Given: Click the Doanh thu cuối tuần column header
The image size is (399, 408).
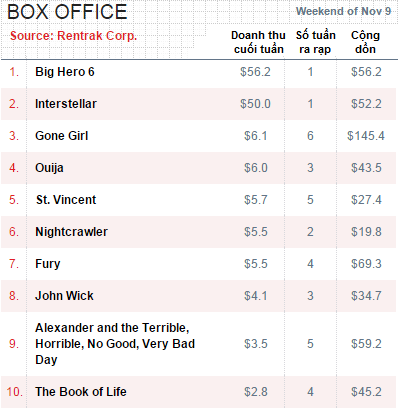Looking at the screenshot, I should click(258, 42).
